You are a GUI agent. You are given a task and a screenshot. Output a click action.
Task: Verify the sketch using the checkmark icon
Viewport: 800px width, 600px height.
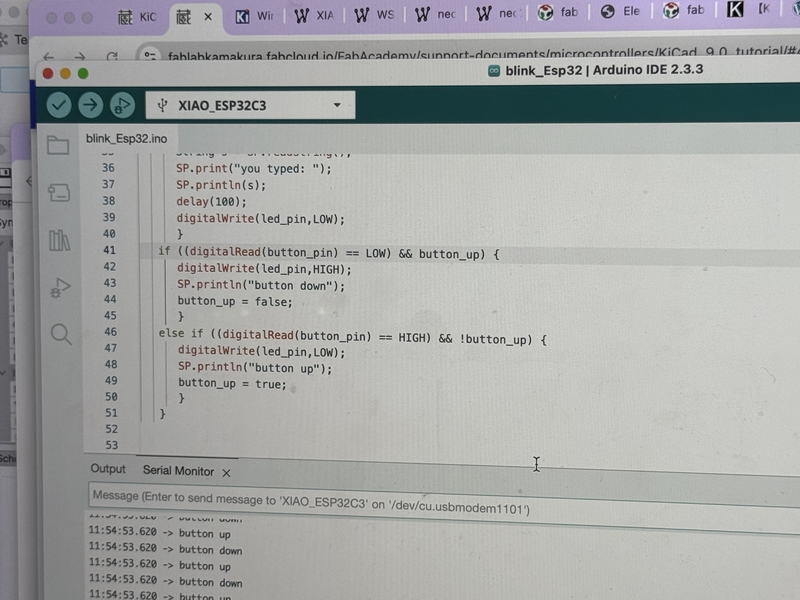point(57,104)
